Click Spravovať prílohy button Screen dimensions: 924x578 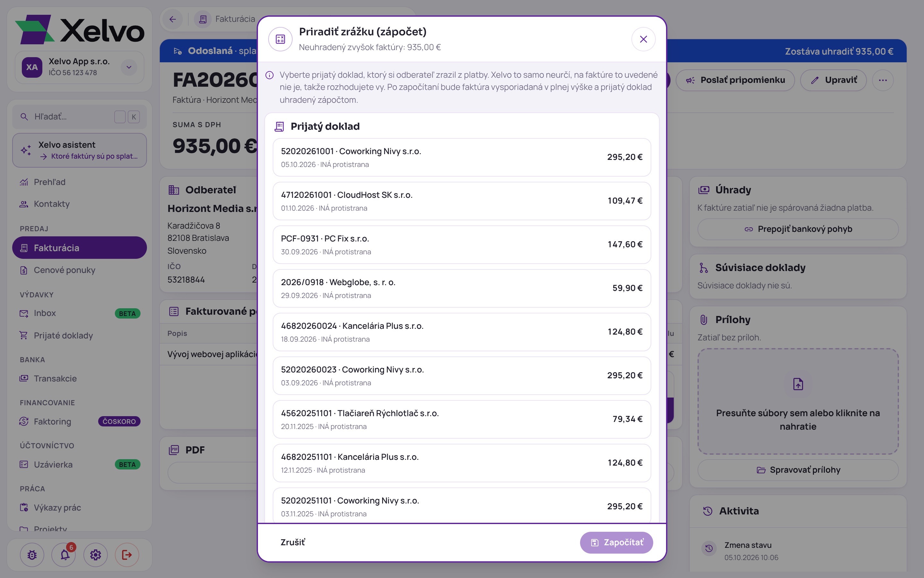pos(798,470)
